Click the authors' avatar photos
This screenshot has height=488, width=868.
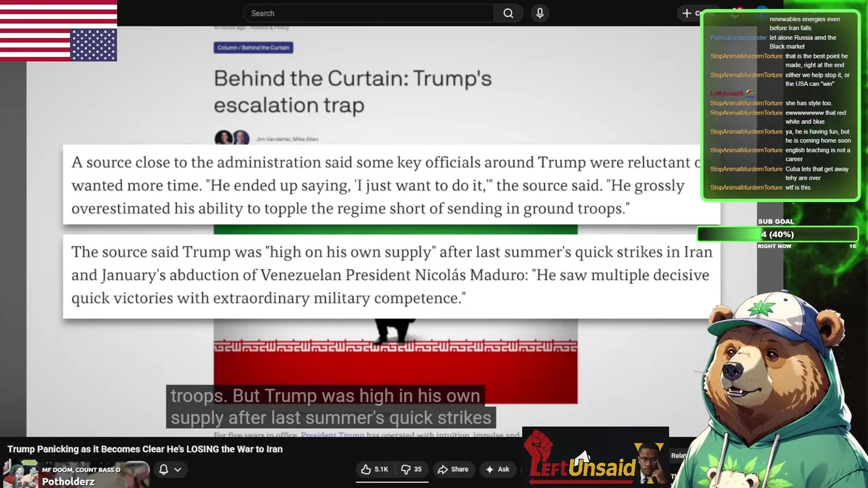232,138
